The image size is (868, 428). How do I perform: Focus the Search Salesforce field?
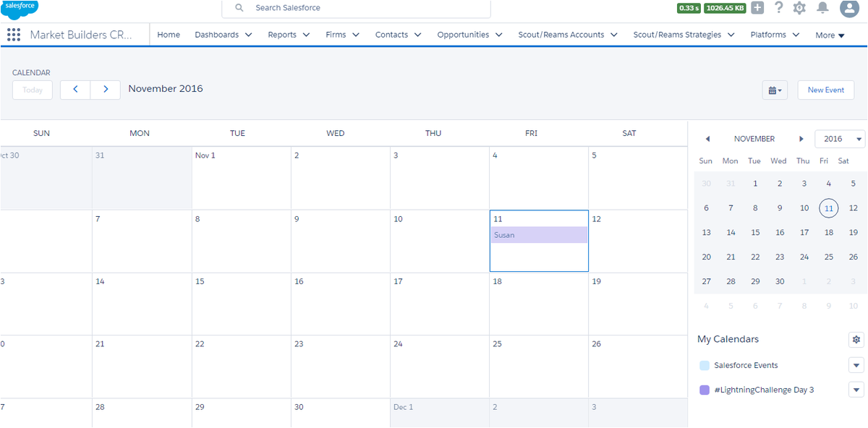(356, 8)
